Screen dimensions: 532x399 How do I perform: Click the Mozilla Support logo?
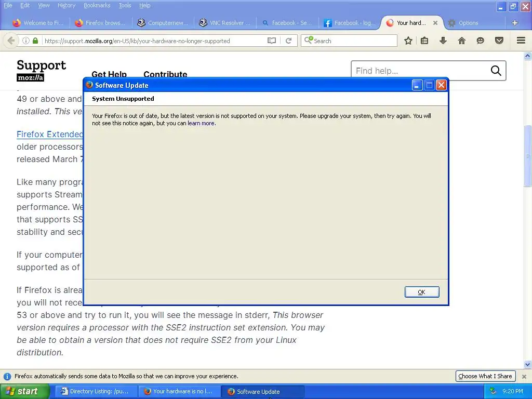tap(41, 70)
